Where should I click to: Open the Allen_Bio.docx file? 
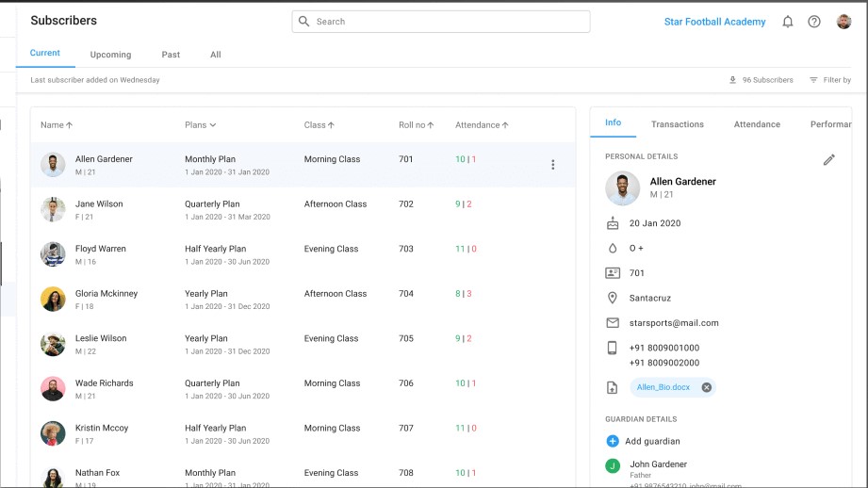click(x=663, y=387)
